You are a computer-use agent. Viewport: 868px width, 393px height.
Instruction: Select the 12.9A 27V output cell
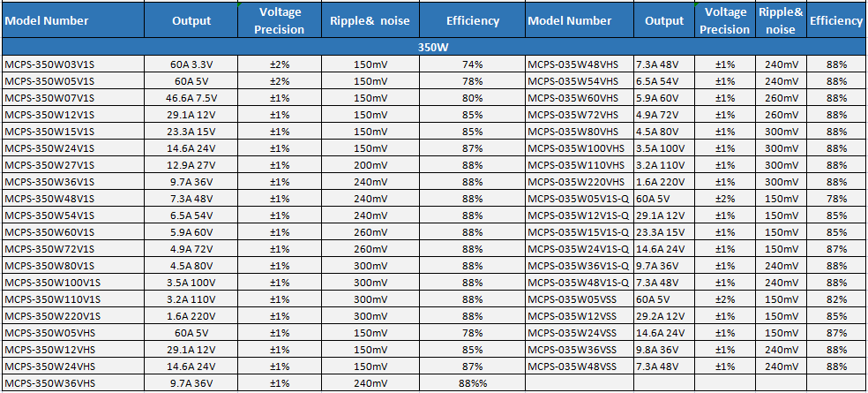(191, 165)
